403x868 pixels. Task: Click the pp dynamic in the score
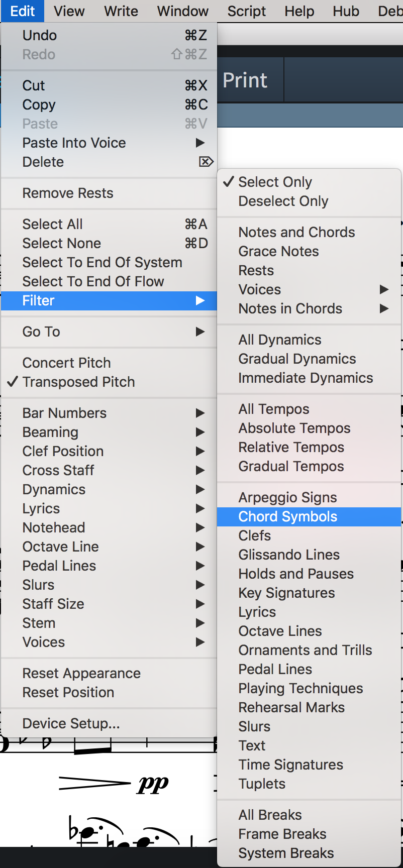coord(154,785)
